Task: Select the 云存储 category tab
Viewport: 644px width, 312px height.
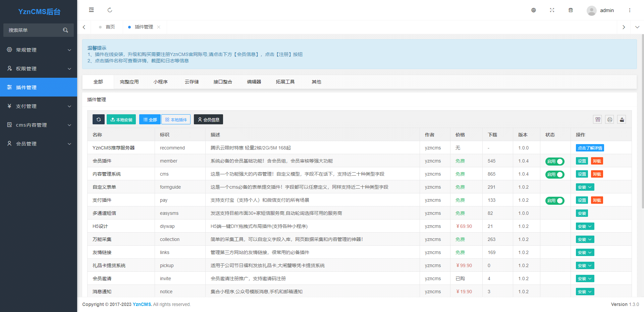Action: pyautogui.click(x=192, y=82)
